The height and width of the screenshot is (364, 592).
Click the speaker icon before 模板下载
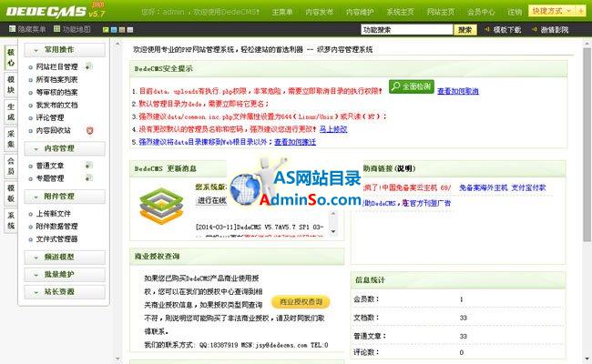(487, 29)
